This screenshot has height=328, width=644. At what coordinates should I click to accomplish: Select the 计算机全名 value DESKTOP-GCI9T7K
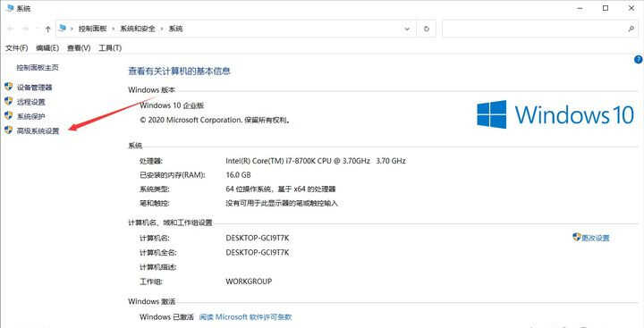pos(258,252)
